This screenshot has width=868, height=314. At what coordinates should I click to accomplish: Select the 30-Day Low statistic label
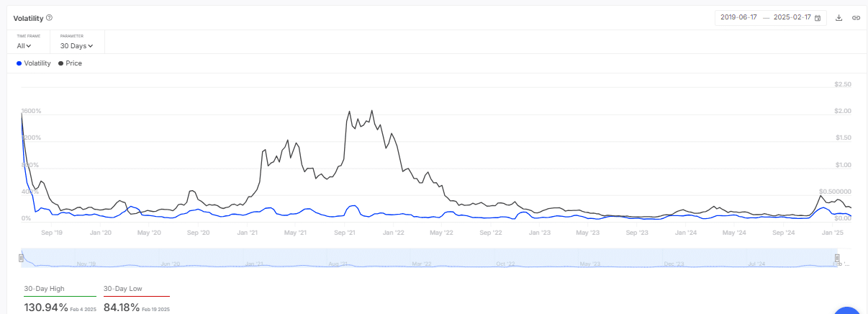tap(124, 289)
